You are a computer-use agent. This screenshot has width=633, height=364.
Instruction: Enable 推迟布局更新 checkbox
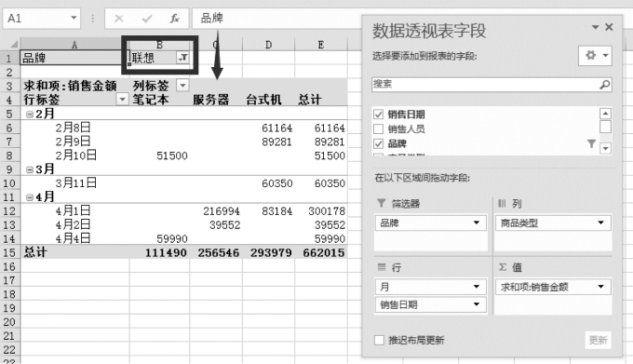click(379, 340)
